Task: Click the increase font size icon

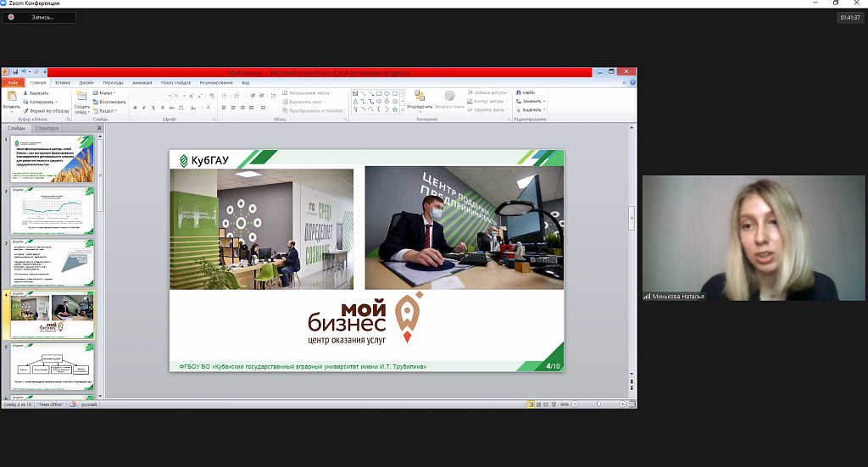Action: (x=192, y=96)
